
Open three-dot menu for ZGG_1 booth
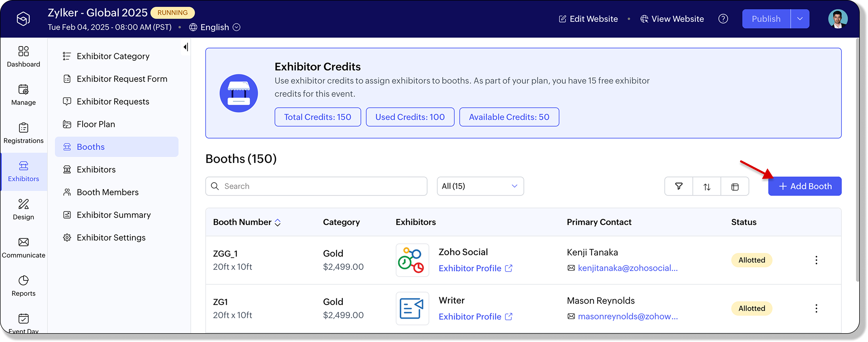tap(816, 260)
